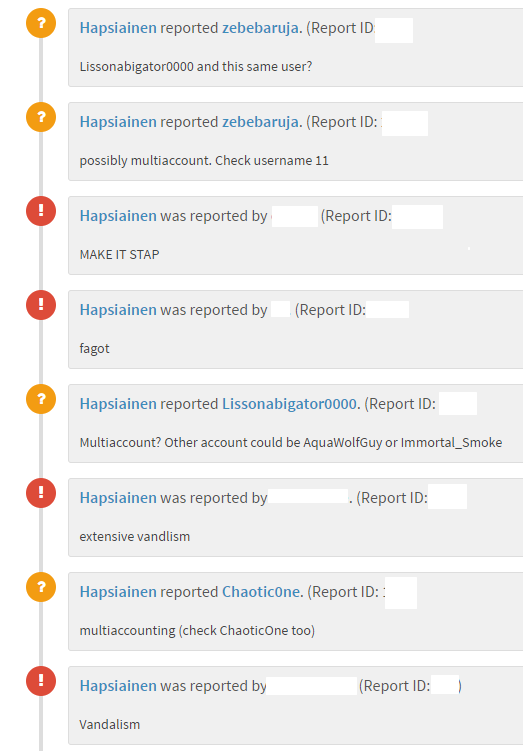
Task: Click the orange question icon beside the Lissonabigator0000 multiaccount report
Action: [x=41, y=398]
